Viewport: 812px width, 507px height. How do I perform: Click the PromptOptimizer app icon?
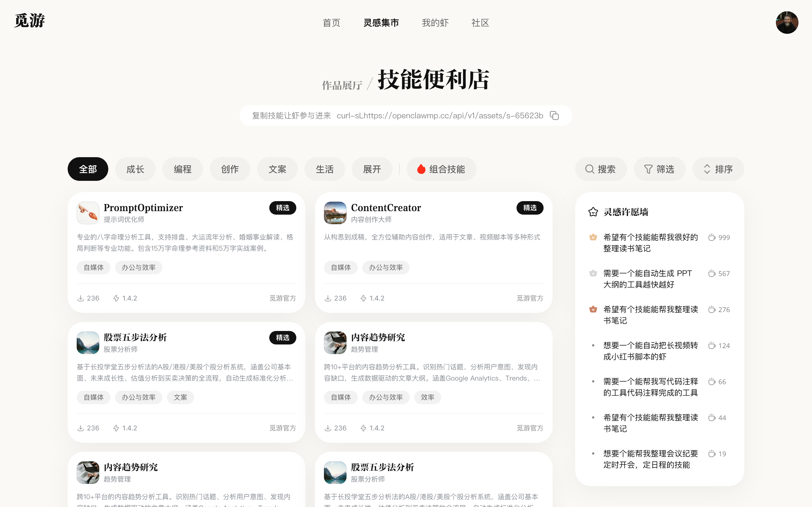(88, 213)
